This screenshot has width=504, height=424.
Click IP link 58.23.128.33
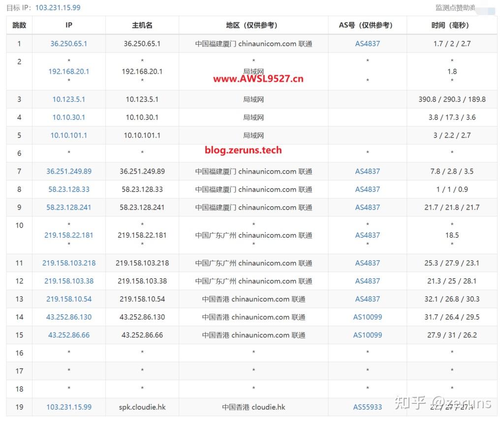coord(69,189)
